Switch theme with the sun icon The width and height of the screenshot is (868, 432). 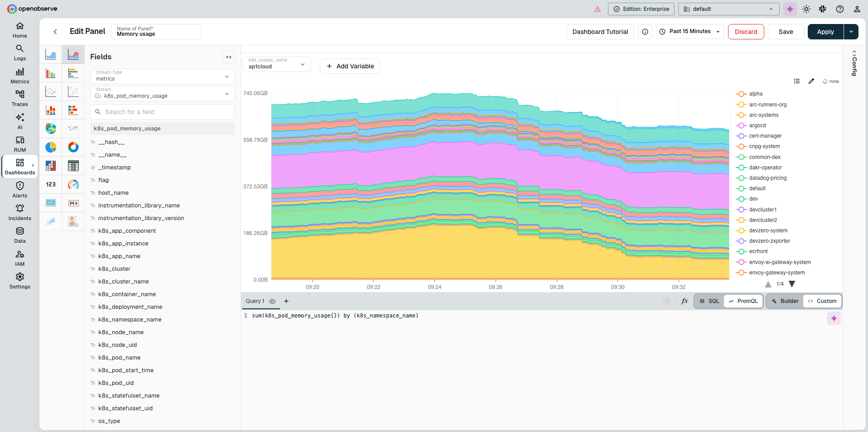pos(806,9)
